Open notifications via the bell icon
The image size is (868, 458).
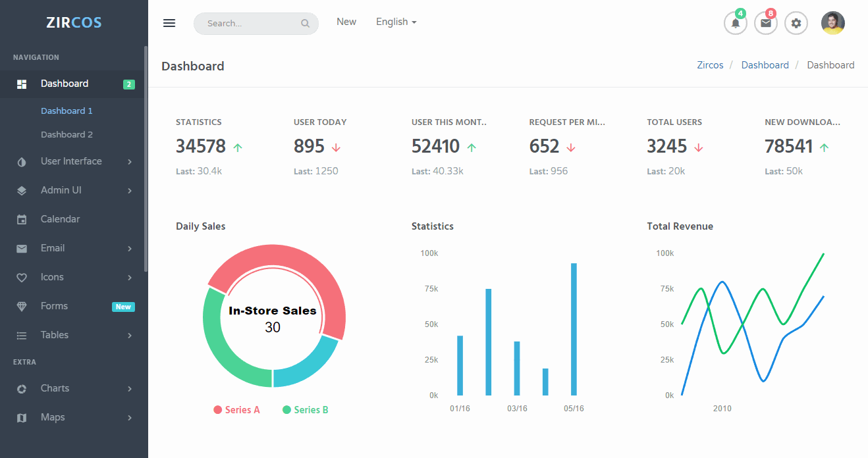click(735, 22)
